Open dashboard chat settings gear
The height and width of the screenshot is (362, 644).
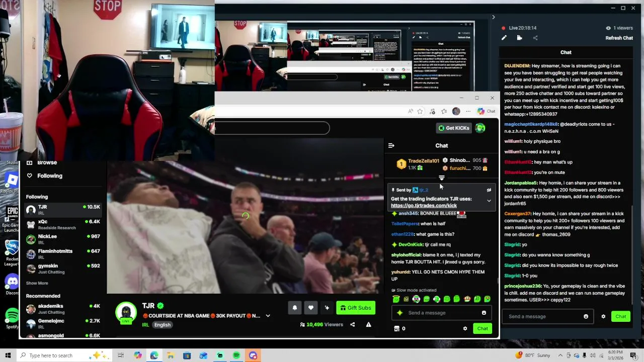pyautogui.click(x=603, y=317)
